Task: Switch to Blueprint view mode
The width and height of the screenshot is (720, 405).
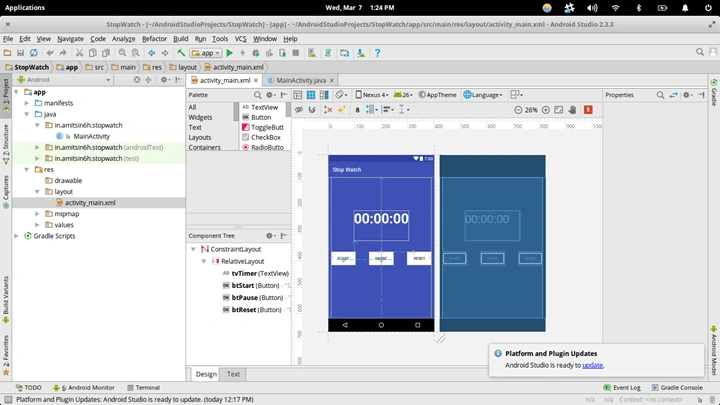Action: click(x=311, y=95)
